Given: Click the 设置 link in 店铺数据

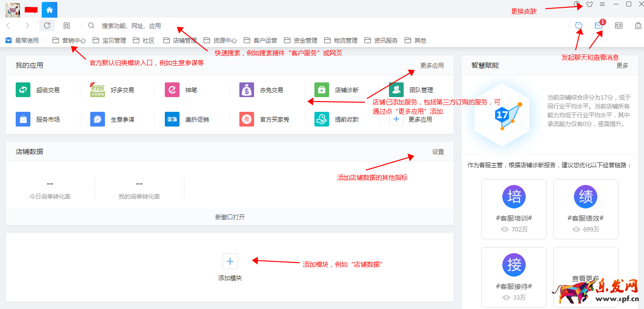Looking at the screenshot, I should 438,152.
